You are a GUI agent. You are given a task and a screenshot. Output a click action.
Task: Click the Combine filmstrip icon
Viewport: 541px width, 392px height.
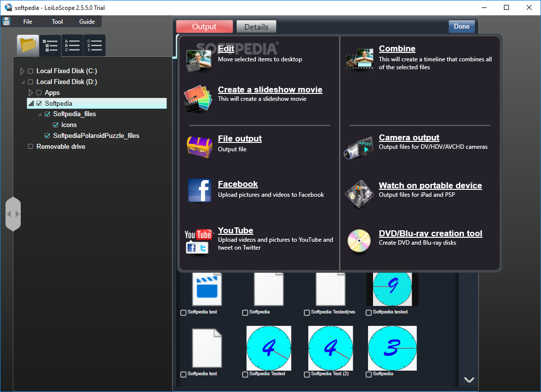pos(360,59)
